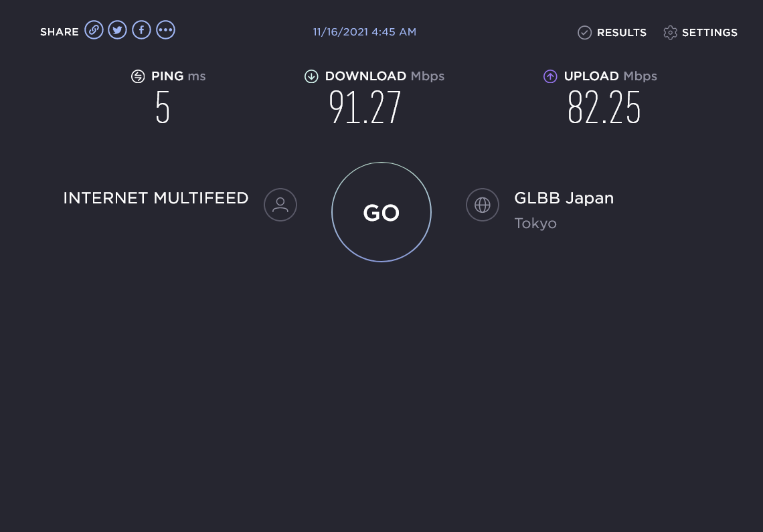
Task: Click the Results checkmark icon
Action: click(584, 33)
